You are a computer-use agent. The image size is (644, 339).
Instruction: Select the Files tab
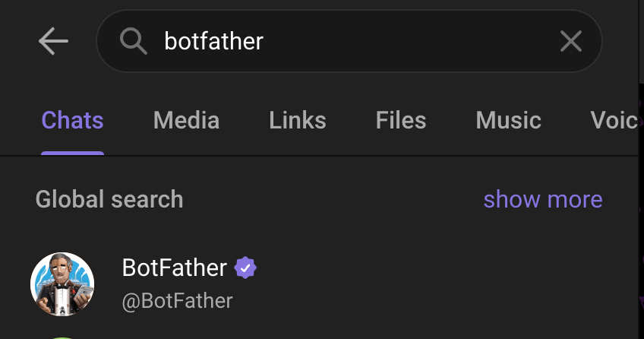[401, 120]
